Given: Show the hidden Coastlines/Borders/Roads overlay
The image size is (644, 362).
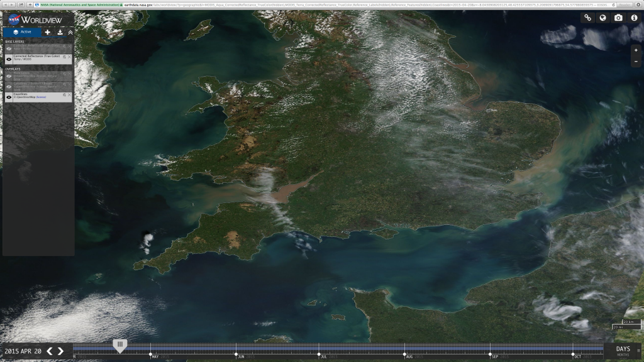Looking at the screenshot, I should [9, 87].
